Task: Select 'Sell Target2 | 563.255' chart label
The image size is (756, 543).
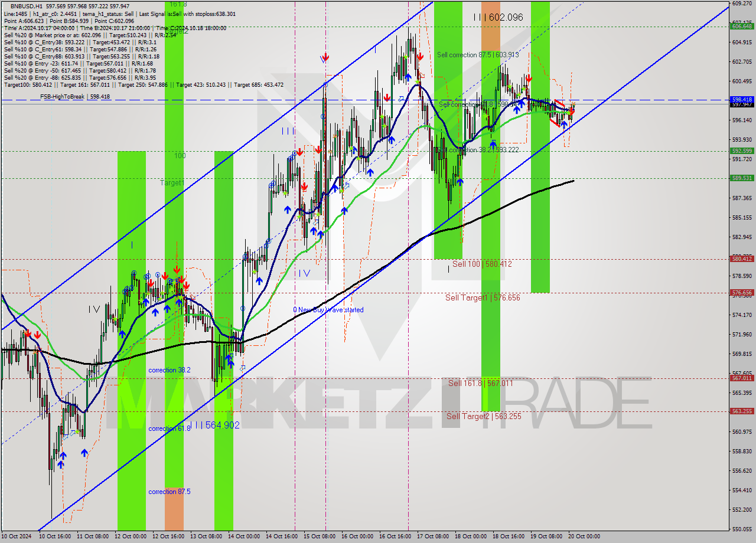Action: click(x=484, y=416)
